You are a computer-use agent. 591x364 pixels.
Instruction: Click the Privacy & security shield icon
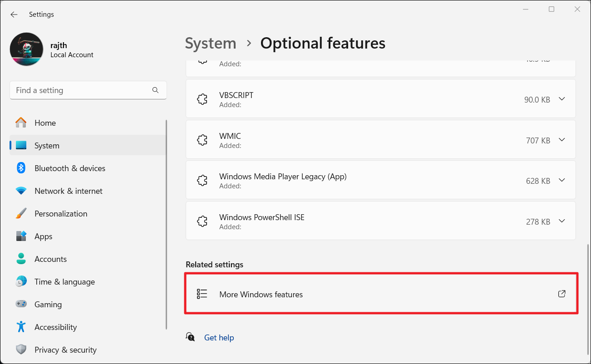(x=21, y=350)
